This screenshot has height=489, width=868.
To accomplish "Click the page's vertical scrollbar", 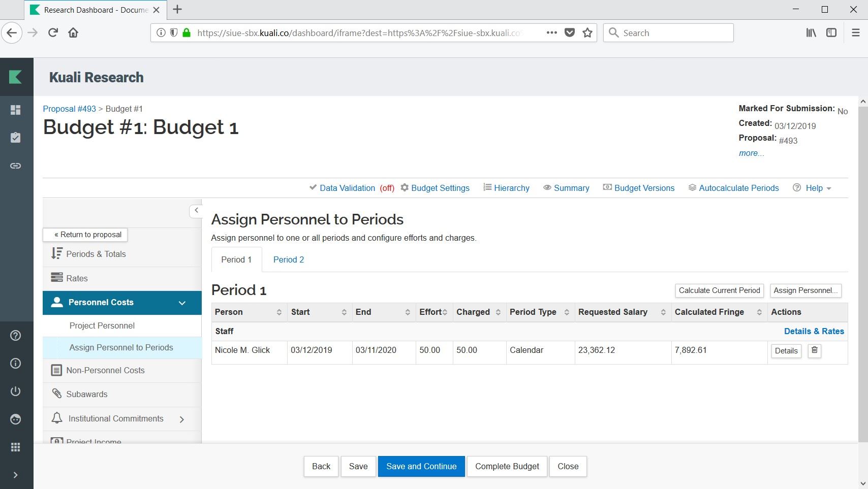I will (862, 254).
